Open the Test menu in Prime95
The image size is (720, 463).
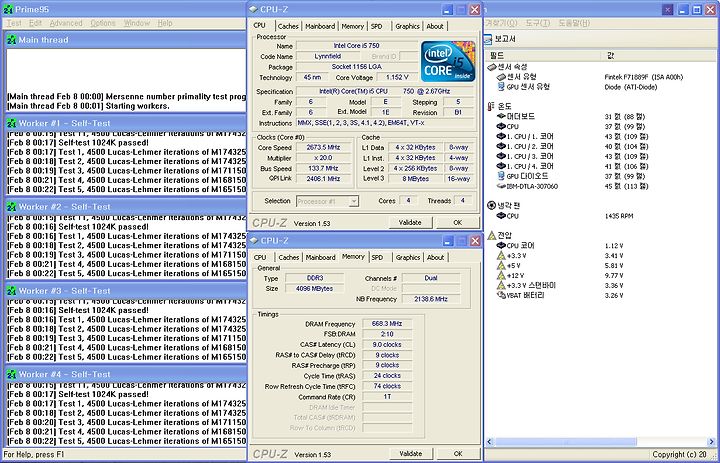(14, 23)
